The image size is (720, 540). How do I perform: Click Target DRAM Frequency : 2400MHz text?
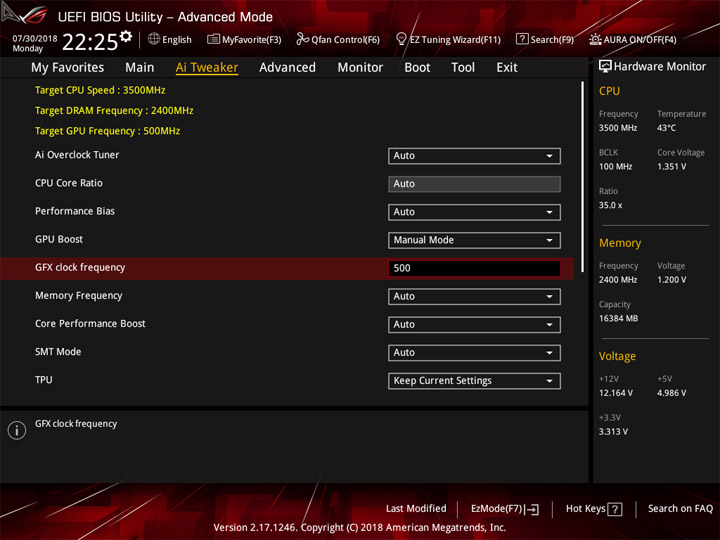tap(114, 111)
